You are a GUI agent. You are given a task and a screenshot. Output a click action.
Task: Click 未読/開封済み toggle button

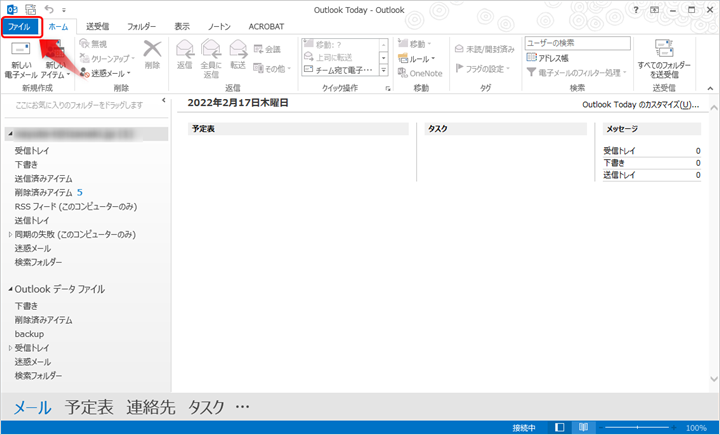(x=484, y=49)
